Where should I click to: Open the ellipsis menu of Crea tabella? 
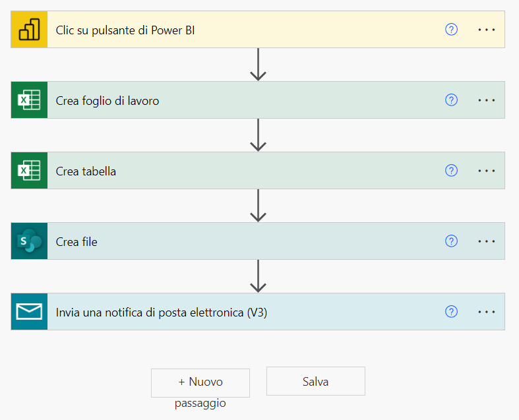click(486, 171)
